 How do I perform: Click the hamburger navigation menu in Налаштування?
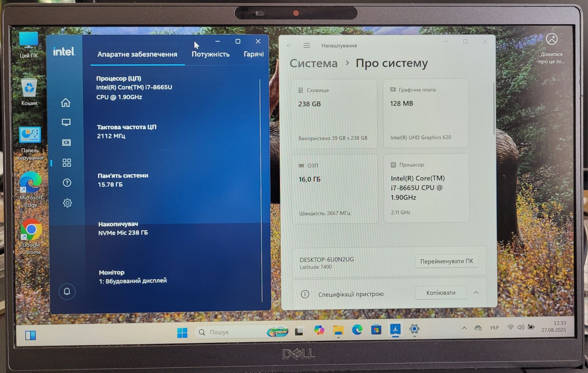click(x=307, y=46)
